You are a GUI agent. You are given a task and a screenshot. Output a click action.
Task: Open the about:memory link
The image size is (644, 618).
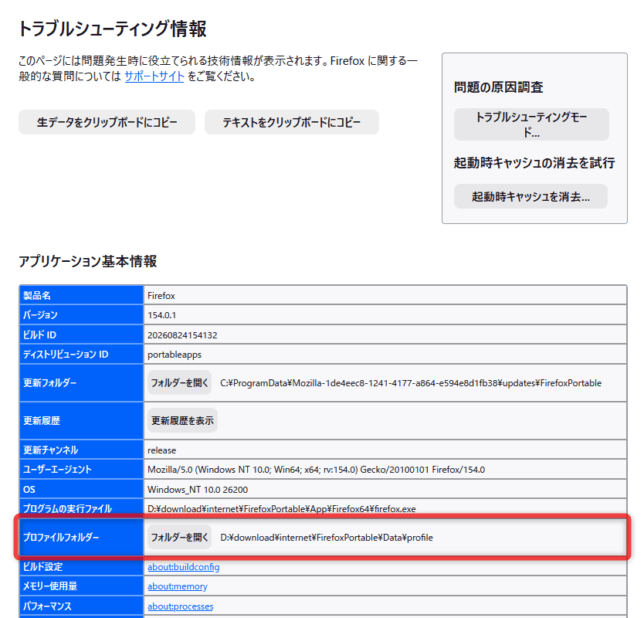[177, 586]
